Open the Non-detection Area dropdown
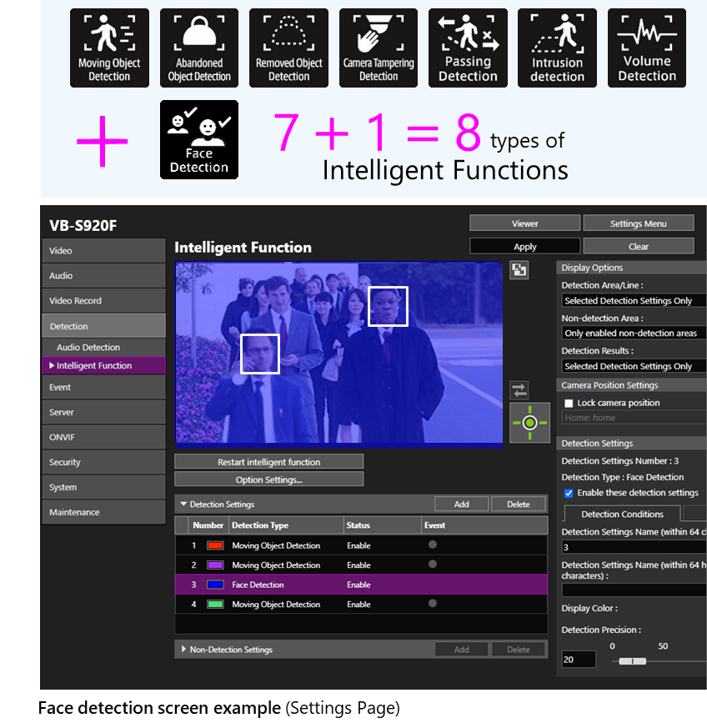 point(634,333)
